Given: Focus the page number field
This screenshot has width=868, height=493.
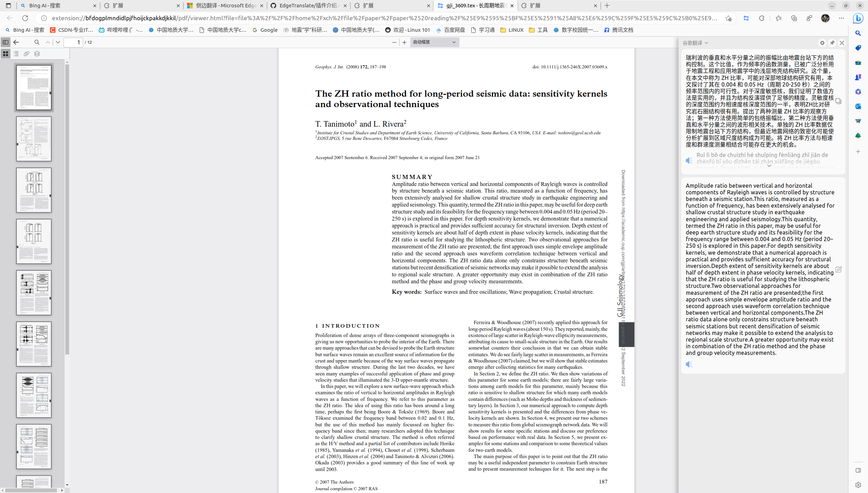Looking at the screenshot, I should (x=73, y=42).
